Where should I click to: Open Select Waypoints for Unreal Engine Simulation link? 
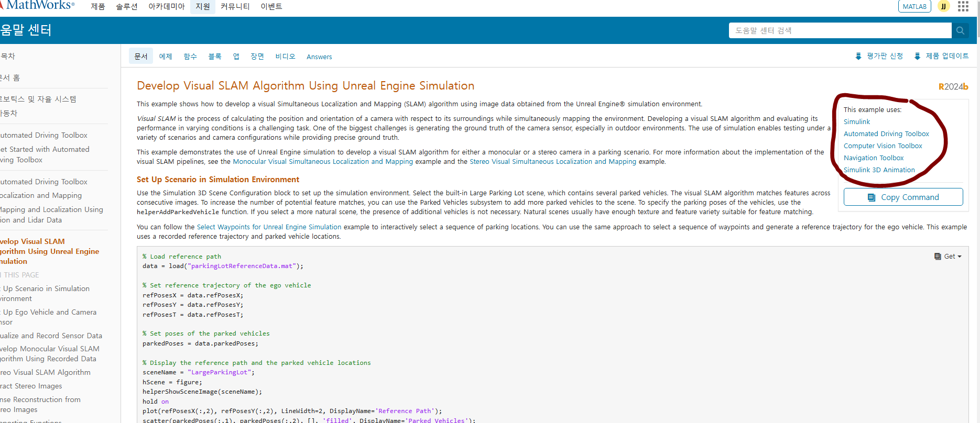click(x=269, y=227)
